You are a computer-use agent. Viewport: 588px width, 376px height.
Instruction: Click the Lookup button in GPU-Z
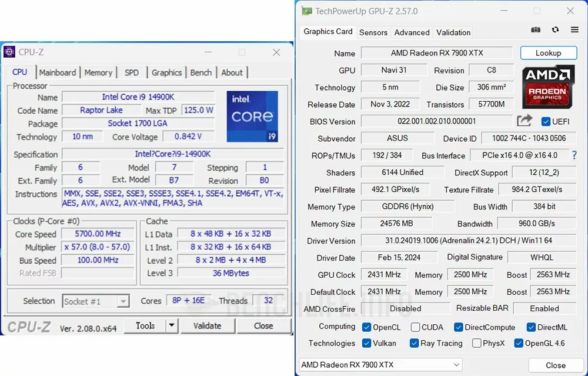pyautogui.click(x=548, y=53)
